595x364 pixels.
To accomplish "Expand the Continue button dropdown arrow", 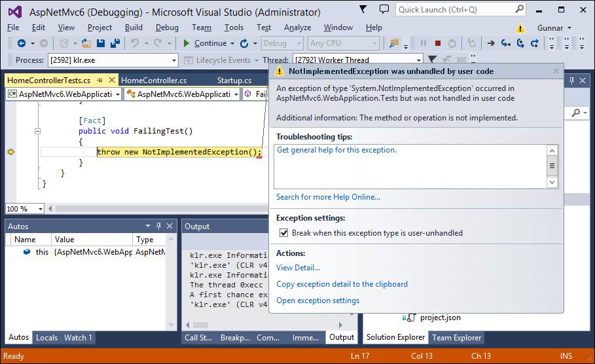I will (232, 43).
